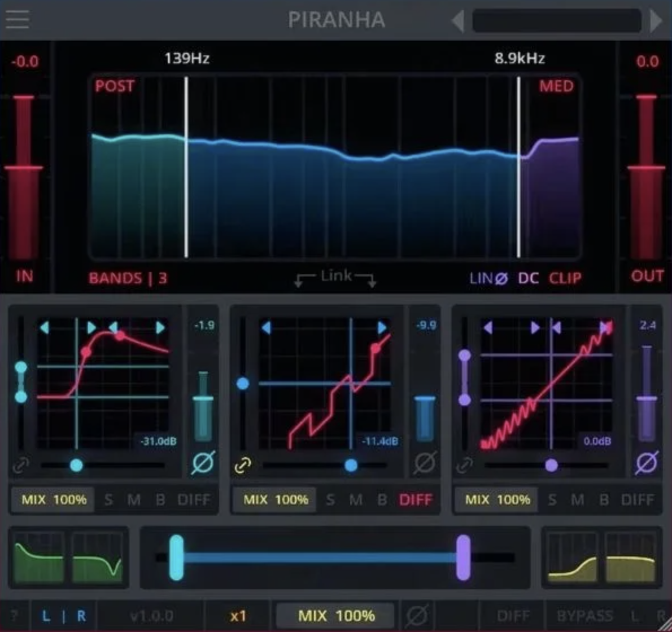
Task: Click the L | R channel mode selector
Action: coord(63,616)
